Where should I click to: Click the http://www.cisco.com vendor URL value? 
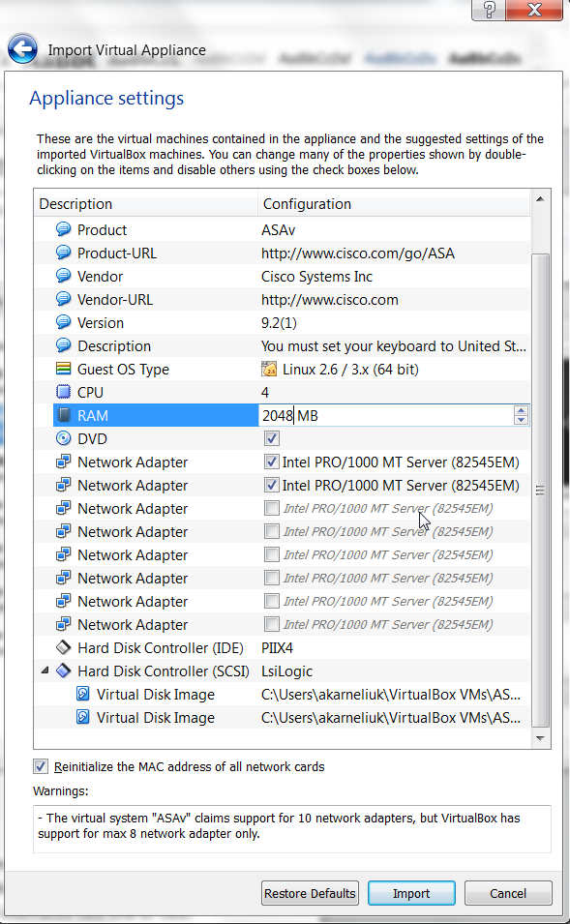[329, 300]
